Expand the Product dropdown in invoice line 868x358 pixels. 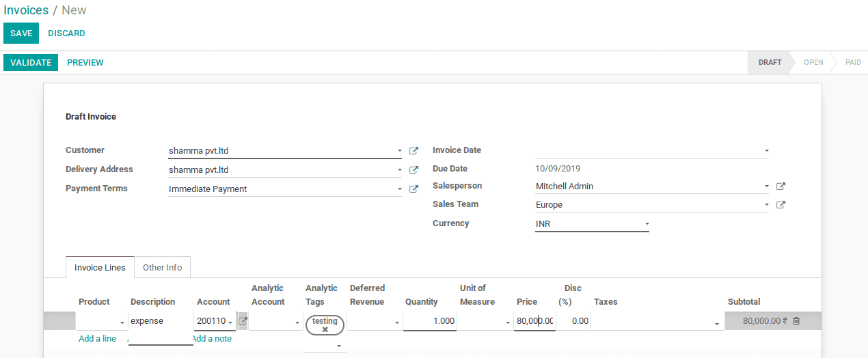point(122,322)
